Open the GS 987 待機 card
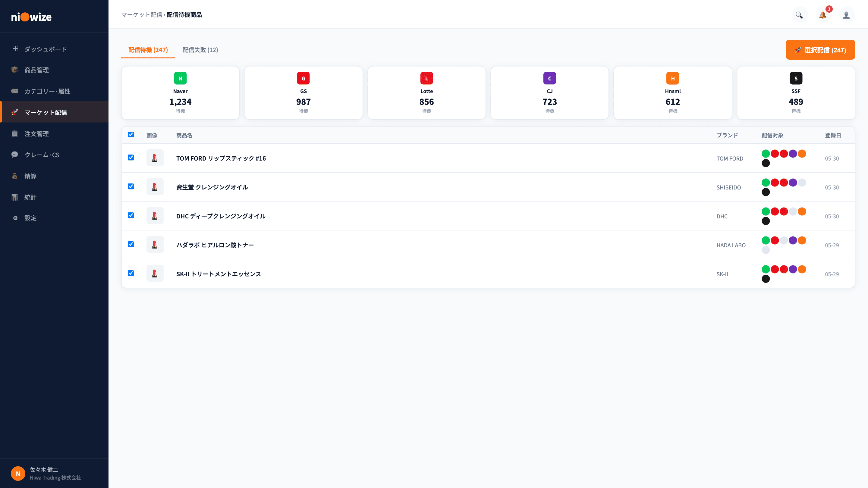This screenshot has width=868, height=488. tap(303, 93)
